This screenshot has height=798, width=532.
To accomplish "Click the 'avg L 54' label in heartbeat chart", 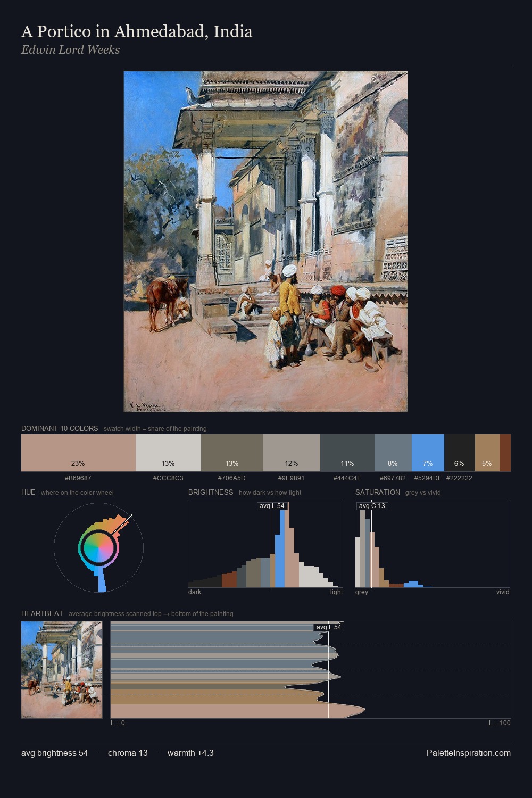I will [329, 627].
